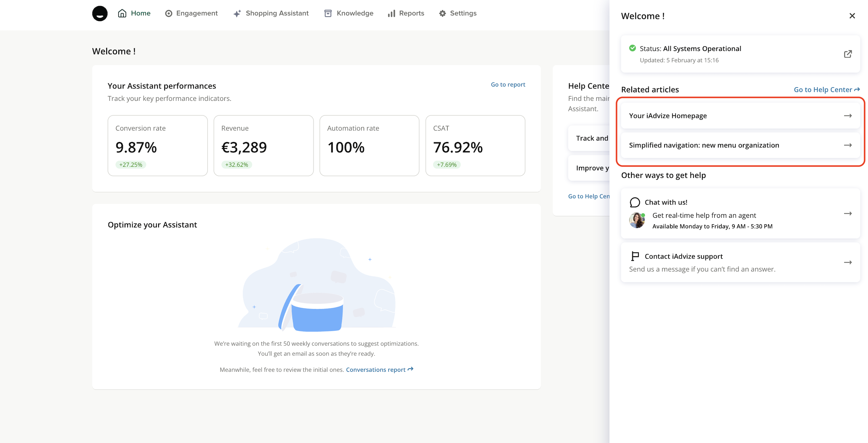Go to the Knowledge section
The image size is (868, 443).
(349, 13)
